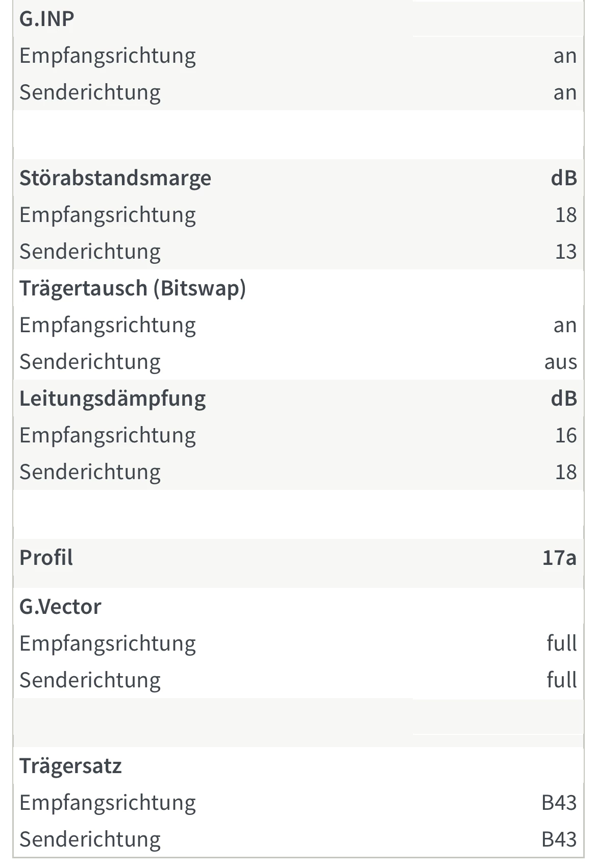This screenshot has height=868, width=597.
Task: Select the profile value 17a
Action: [x=559, y=558]
